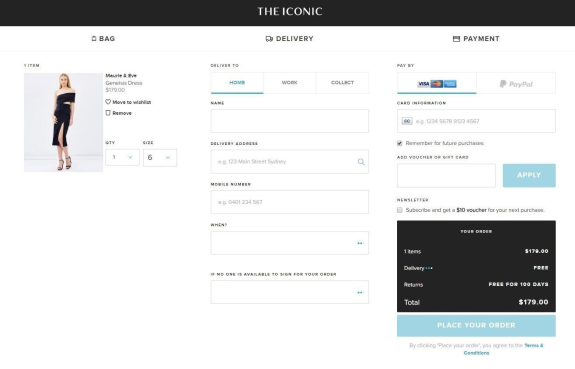This screenshot has width=575, height=369.
Task: Click FREE FOR 100 DAYS returns text
Action: pyautogui.click(x=518, y=284)
